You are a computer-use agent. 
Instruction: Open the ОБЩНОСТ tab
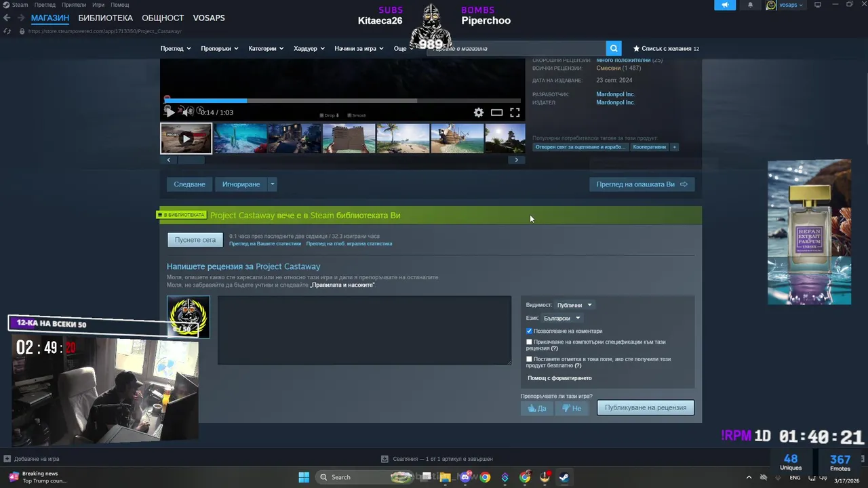tap(163, 18)
